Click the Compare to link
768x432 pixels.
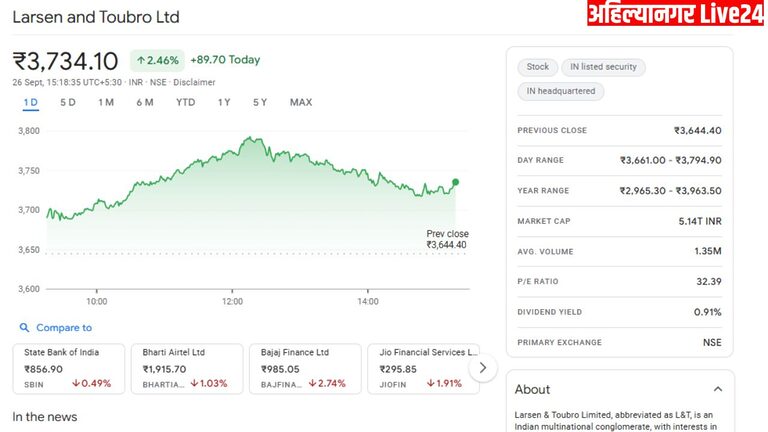(x=64, y=328)
